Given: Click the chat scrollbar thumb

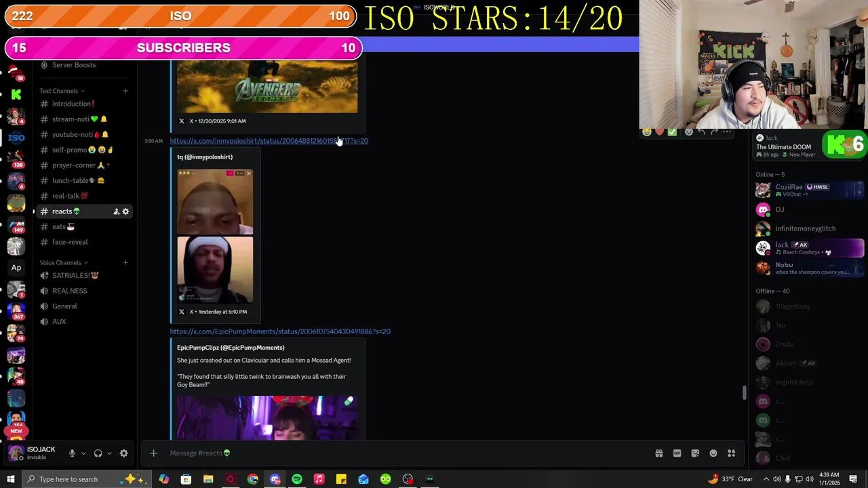Looking at the screenshot, I should [745, 392].
